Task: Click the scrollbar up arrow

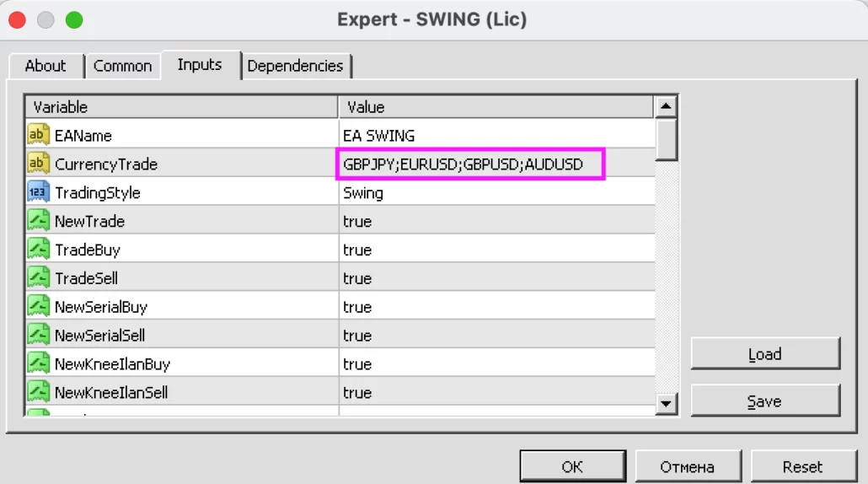Action: [x=666, y=106]
